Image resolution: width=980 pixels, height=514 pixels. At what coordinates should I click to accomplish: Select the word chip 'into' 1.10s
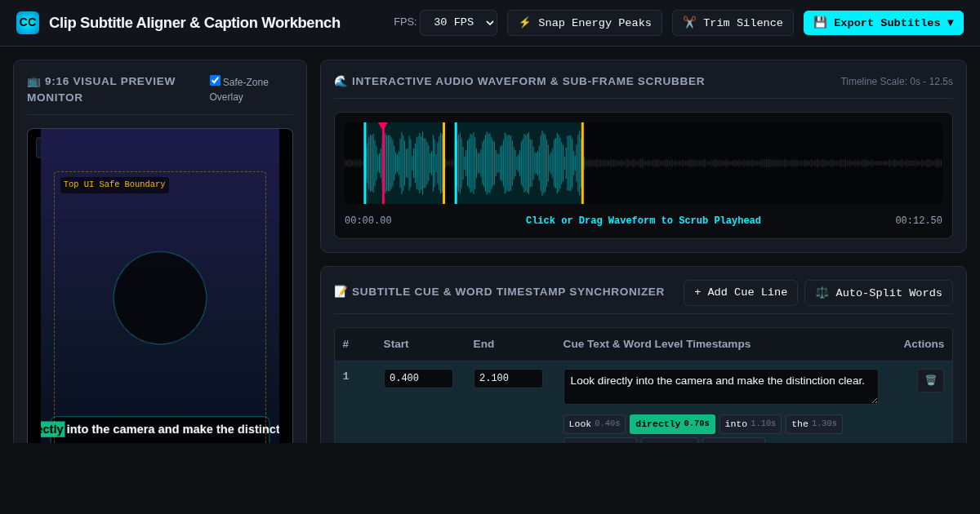[x=751, y=424]
